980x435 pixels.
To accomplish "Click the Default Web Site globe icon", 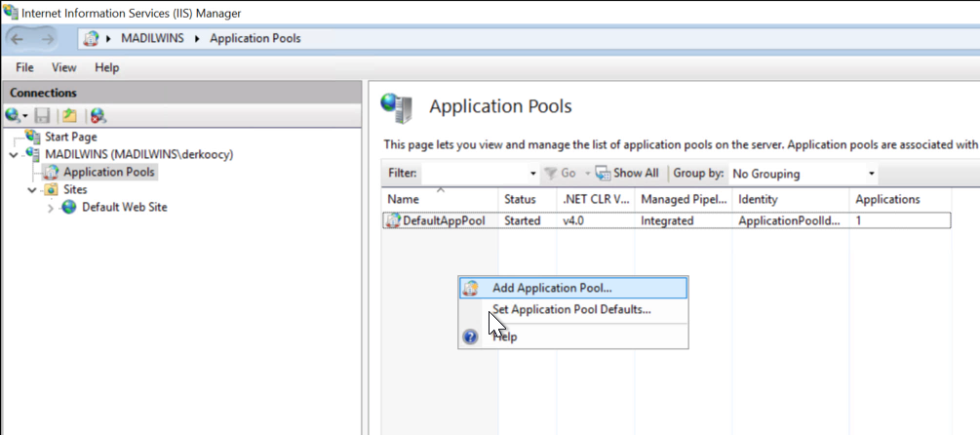I will [x=69, y=207].
